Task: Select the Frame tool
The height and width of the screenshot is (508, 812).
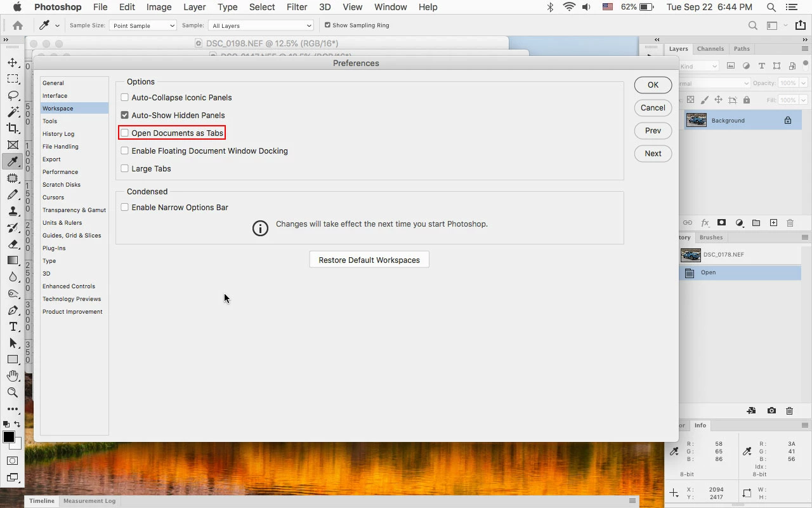Action: [12, 145]
